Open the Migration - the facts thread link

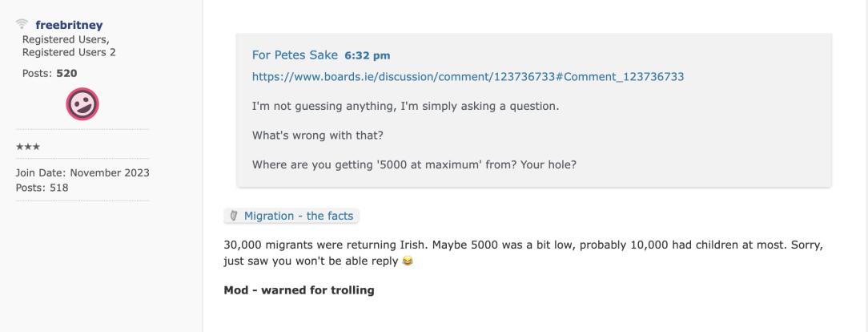click(299, 216)
